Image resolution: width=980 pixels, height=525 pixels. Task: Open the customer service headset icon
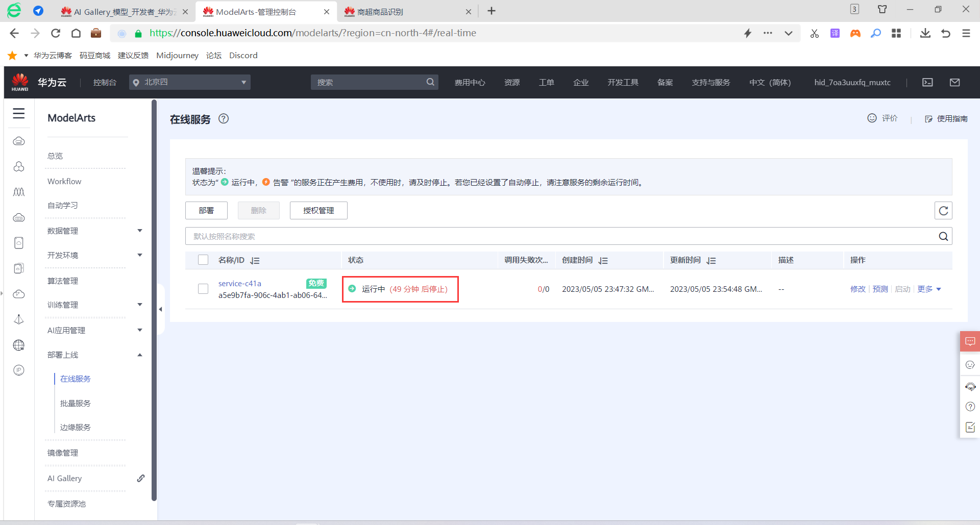[x=970, y=386]
